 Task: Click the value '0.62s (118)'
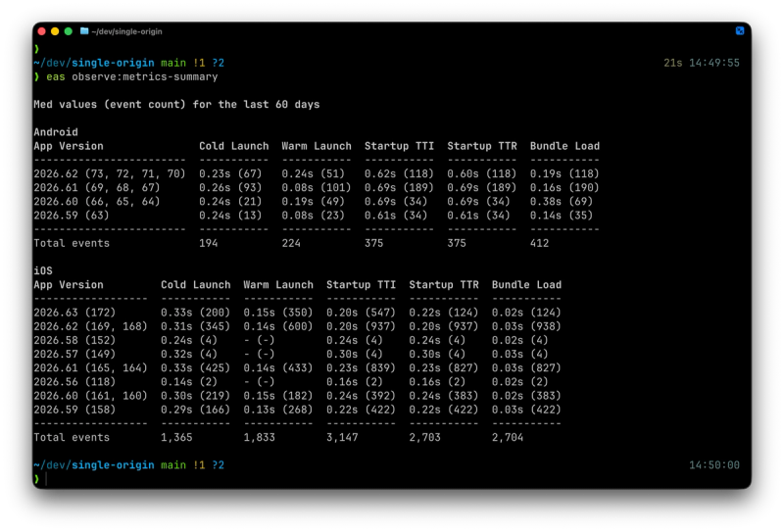click(x=399, y=174)
